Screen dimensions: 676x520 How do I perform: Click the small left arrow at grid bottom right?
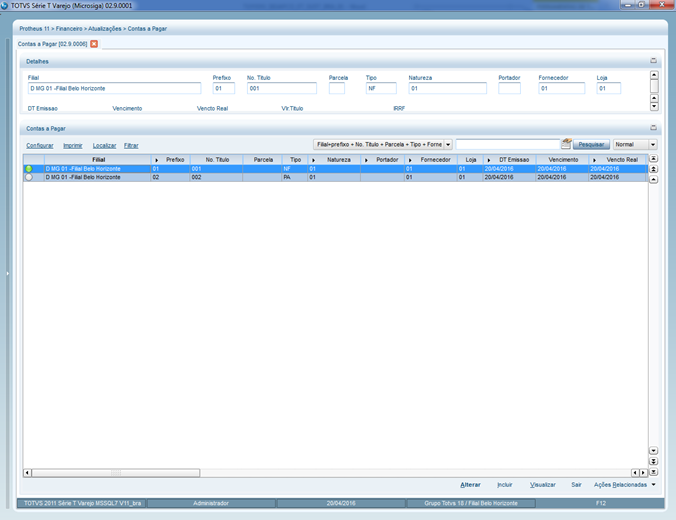[635, 473]
